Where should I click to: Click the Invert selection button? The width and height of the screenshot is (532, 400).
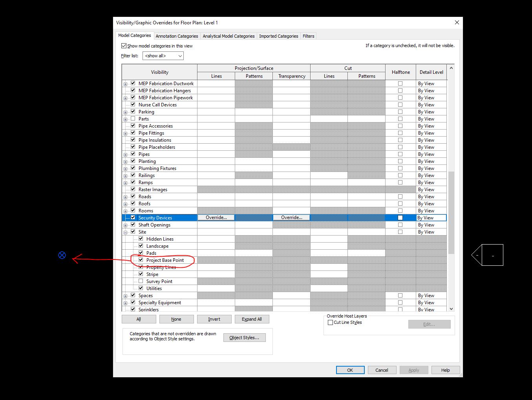click(214, 319)
